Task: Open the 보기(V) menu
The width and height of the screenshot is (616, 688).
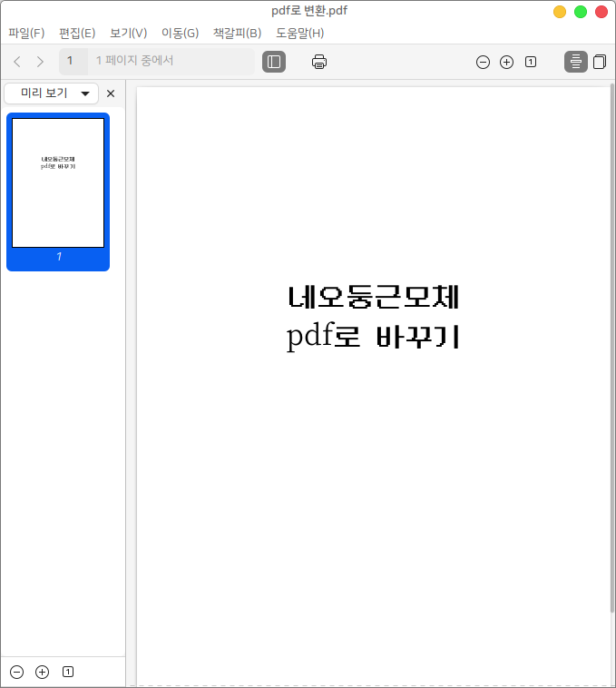Action: point(128,34)
